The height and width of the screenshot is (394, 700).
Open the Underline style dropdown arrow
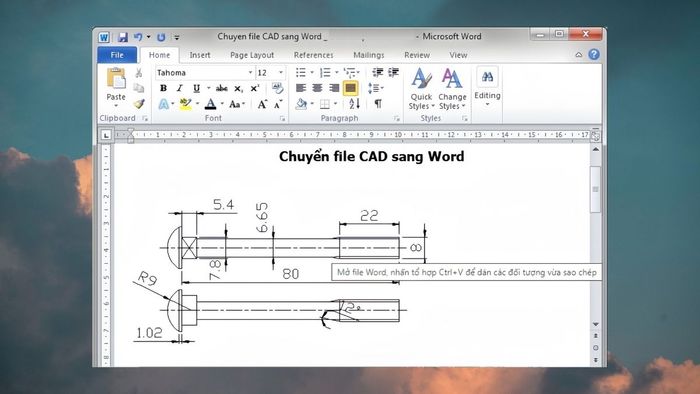click(x=208, y=88)
